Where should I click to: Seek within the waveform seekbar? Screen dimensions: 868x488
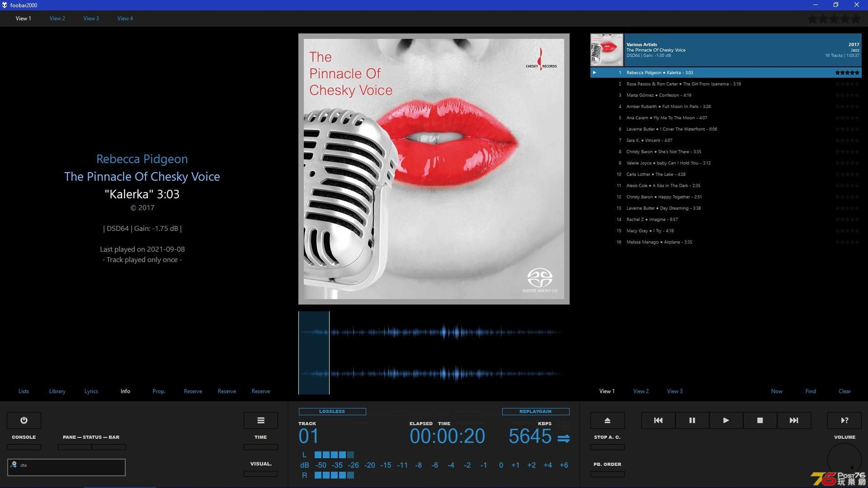(x=434, y=353)
